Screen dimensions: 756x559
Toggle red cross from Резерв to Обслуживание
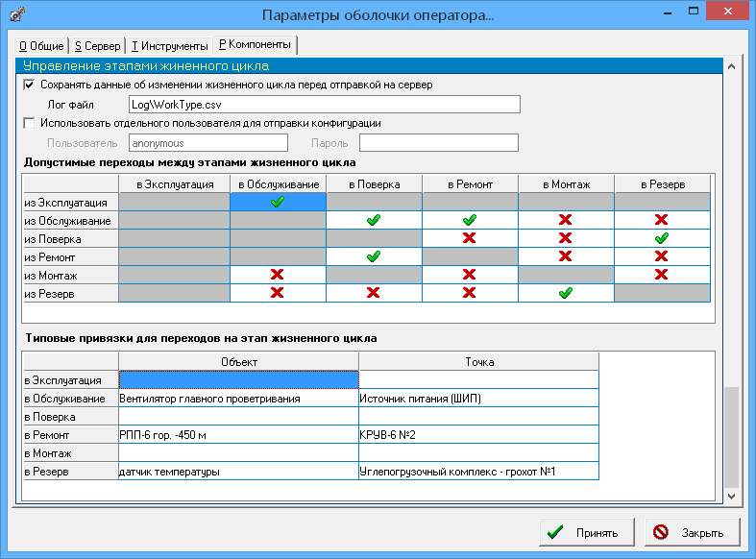[x=279, y=294]
